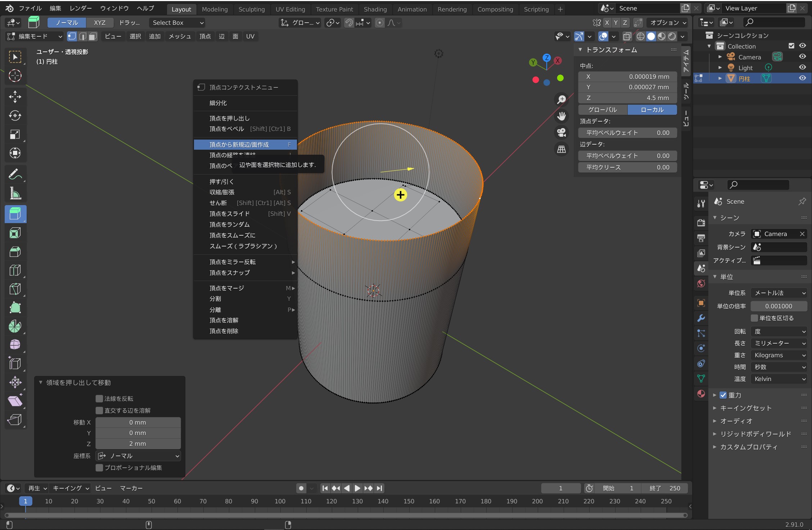Choose 頂点をマージ from context menu
Viewport: 812px width, 530px height.
[x=227, y=288]
